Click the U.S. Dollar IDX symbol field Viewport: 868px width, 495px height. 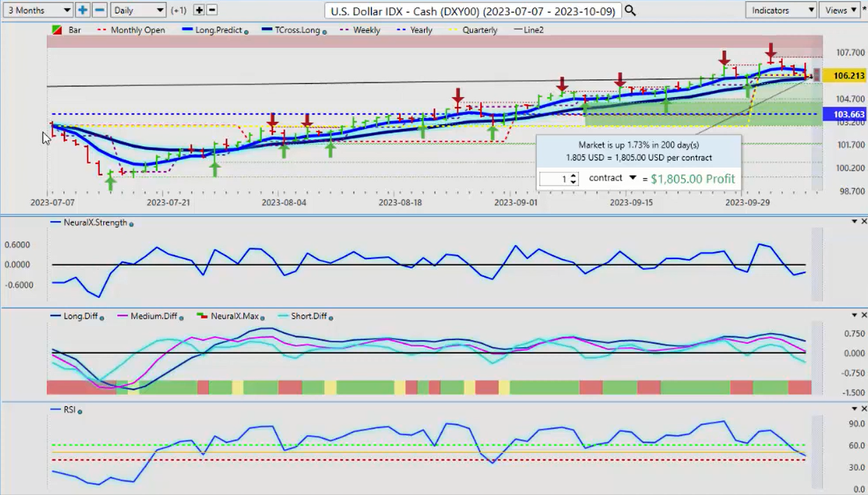(x=473, y=10)
